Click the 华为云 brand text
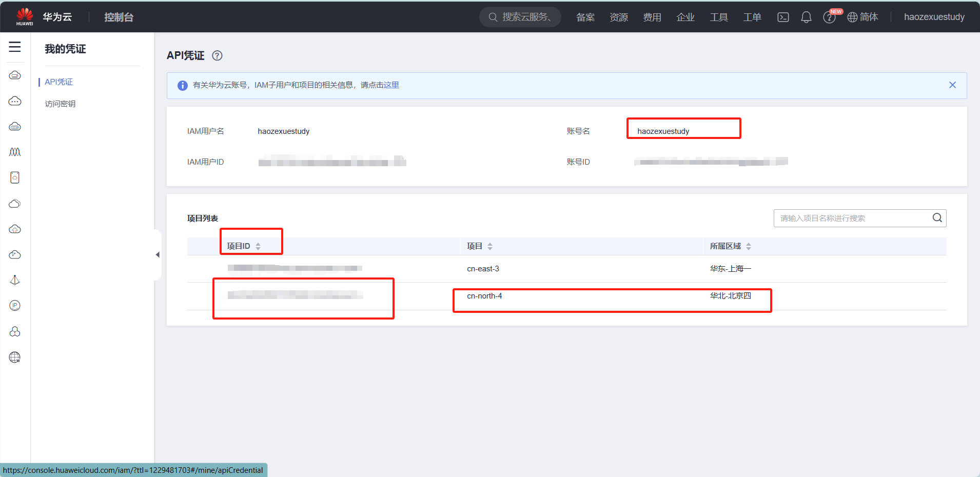 57,17
